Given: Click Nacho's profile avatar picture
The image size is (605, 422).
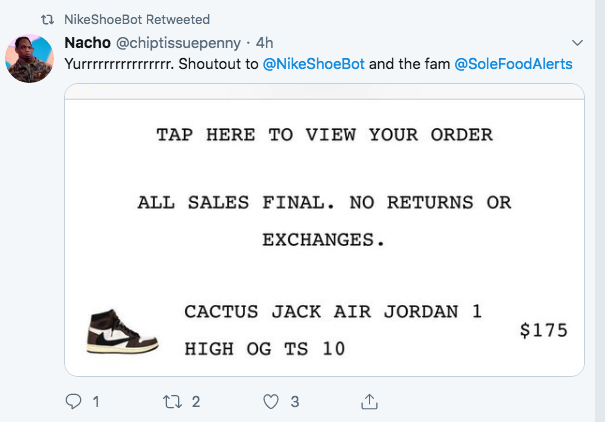Looking at the screenshot, I should pos(30,60).
